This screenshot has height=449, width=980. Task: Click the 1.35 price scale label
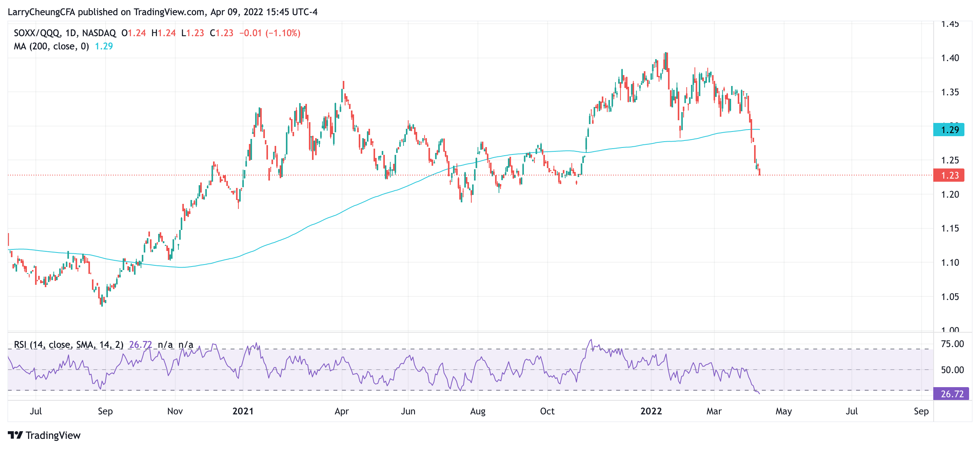(950, 92)
